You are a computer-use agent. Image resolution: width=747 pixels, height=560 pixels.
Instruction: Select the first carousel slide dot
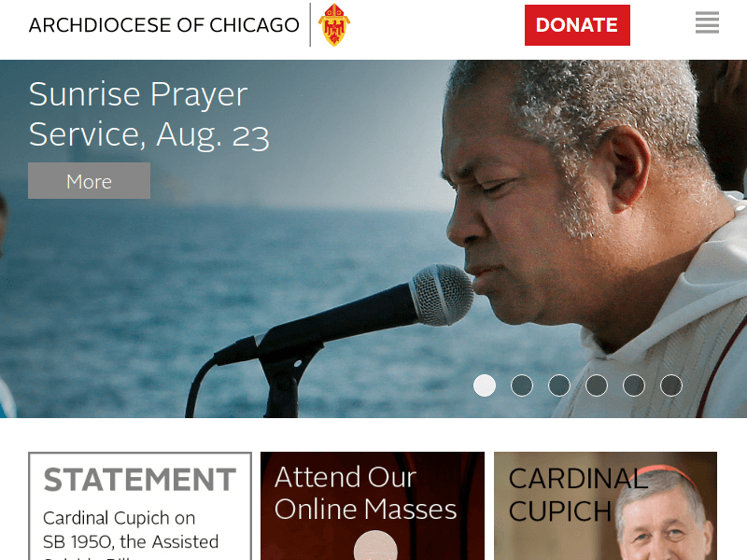click(x=485, y=385)
